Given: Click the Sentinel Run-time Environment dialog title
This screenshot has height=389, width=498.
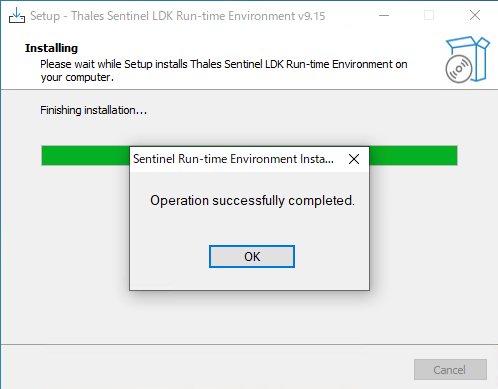Looking at the screenshot, I should click(233, 159).
